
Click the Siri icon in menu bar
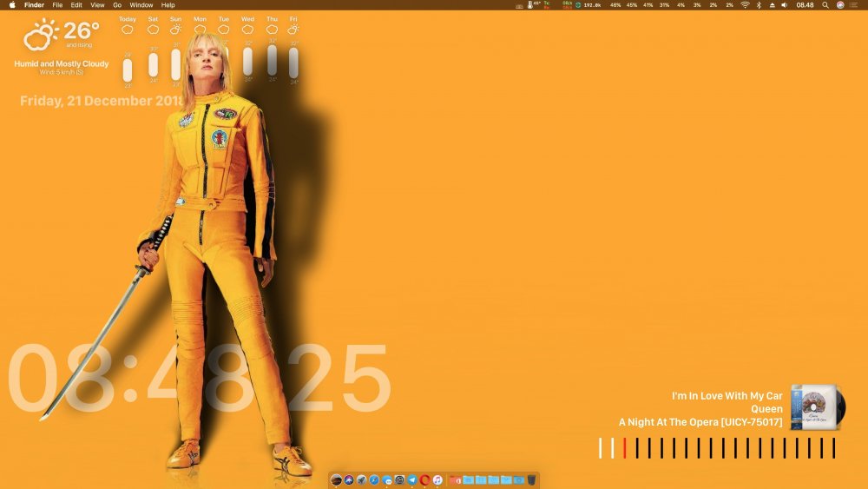(x=840, y=5)
